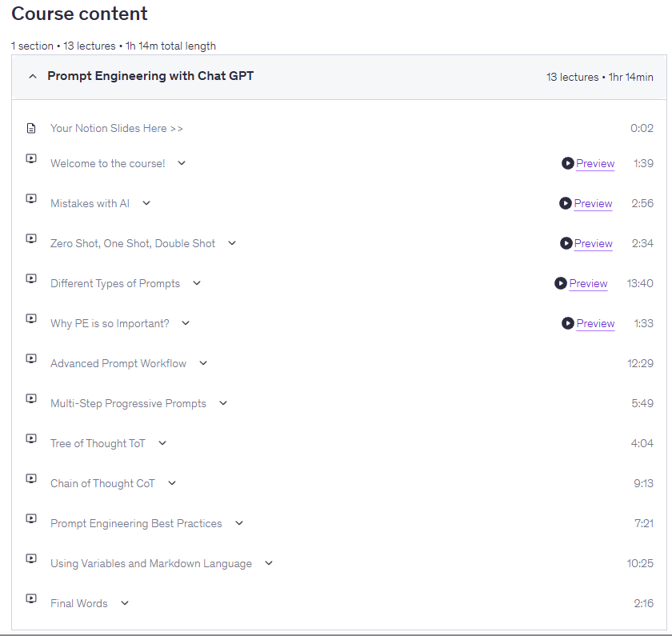Expand the Advanced Prompt Workflow chevron

point(203,363)
